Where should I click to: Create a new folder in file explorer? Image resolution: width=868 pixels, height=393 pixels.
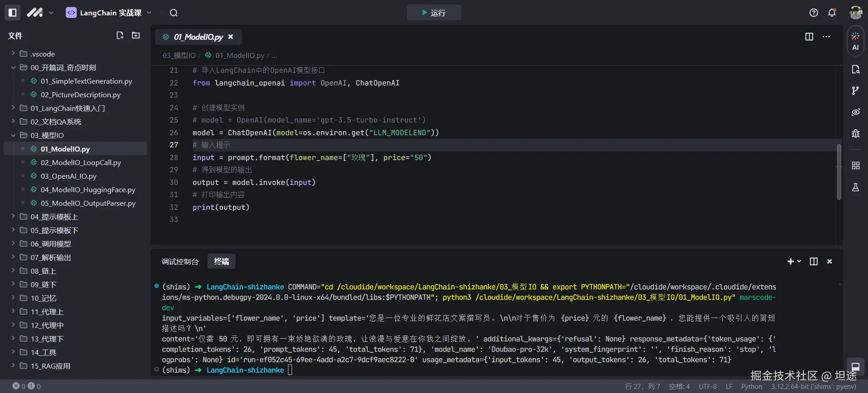136,35
